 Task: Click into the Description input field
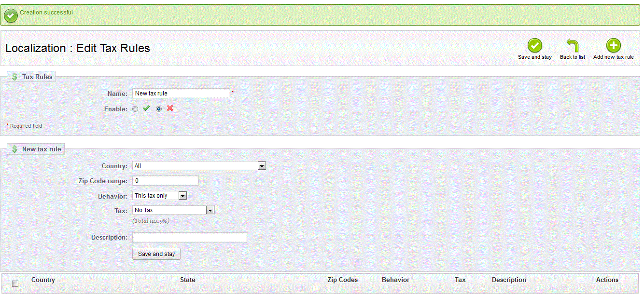pyautogui.click(x=189, y=238)
